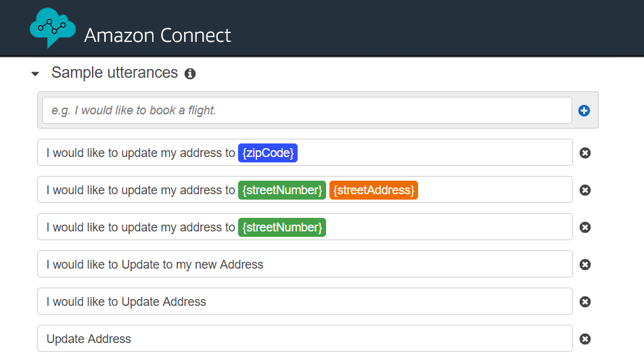Click the orange {streetAddress} slot tag
The width and height of the screenshot is (644, 362).
373,190
